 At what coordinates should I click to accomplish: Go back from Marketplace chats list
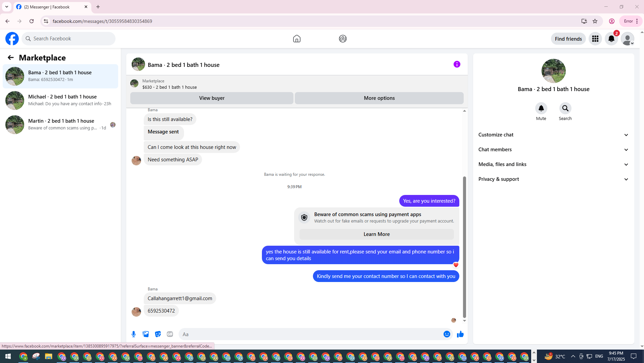point(11,57)
